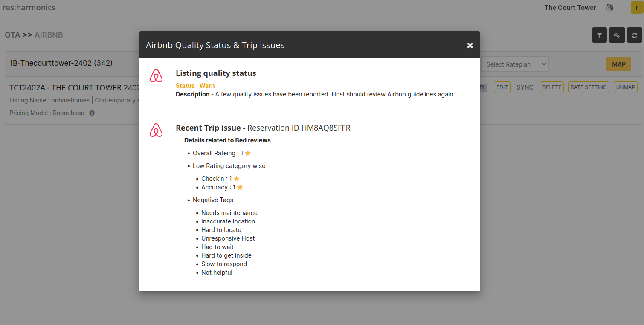Screen dimensions: 644x325
Task: Click the Hard to get inside tag
Action: point(226,255)
